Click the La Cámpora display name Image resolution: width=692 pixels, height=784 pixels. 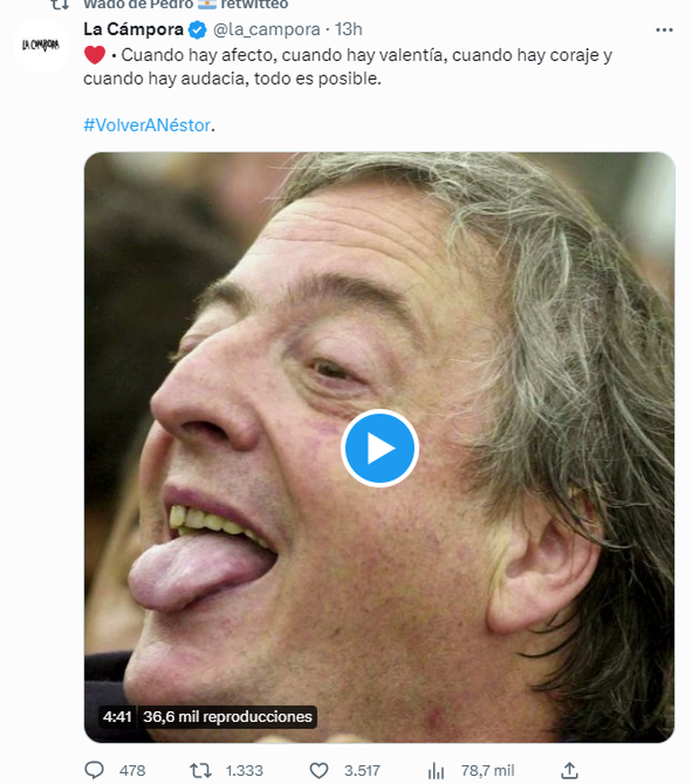[x=133, y=30]
